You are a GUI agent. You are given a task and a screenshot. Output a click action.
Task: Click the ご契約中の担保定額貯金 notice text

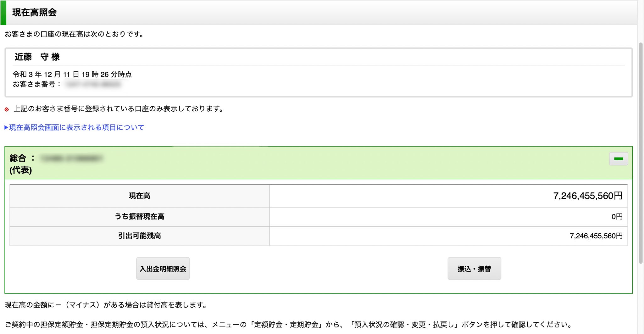(x=288, y=324)
